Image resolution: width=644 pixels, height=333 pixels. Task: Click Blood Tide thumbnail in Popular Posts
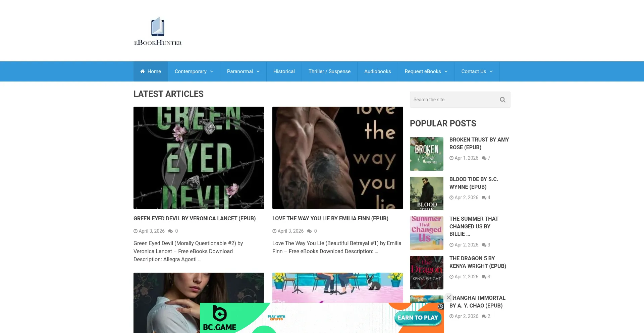(x=427, y=193)
